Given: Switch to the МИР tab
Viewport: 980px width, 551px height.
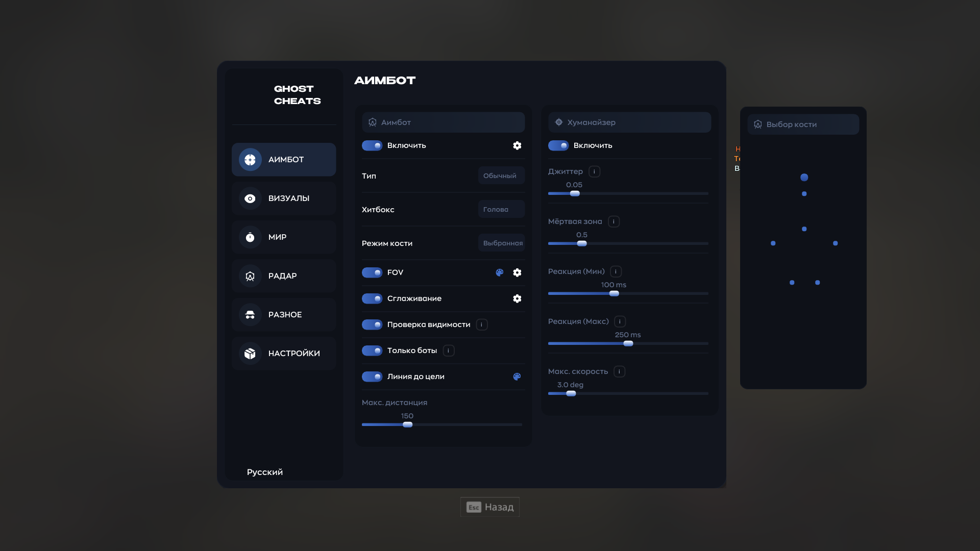Looking at the screenshot, I should [284, 237].
